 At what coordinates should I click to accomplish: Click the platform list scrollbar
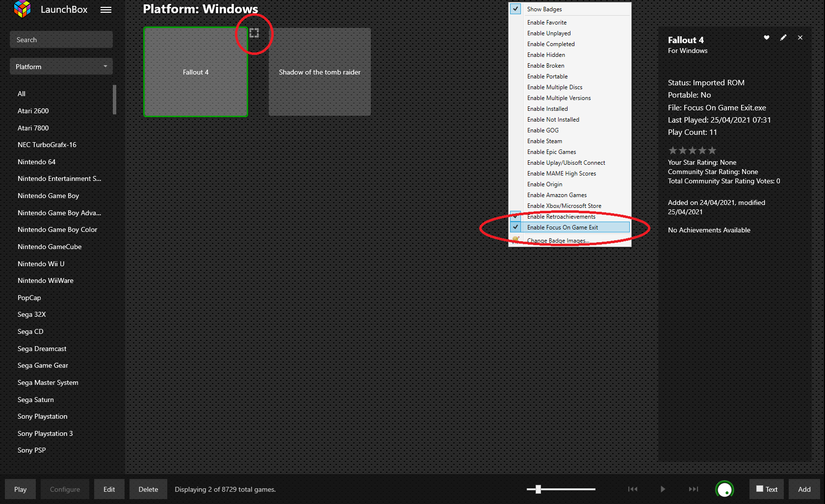coord(114,100)
